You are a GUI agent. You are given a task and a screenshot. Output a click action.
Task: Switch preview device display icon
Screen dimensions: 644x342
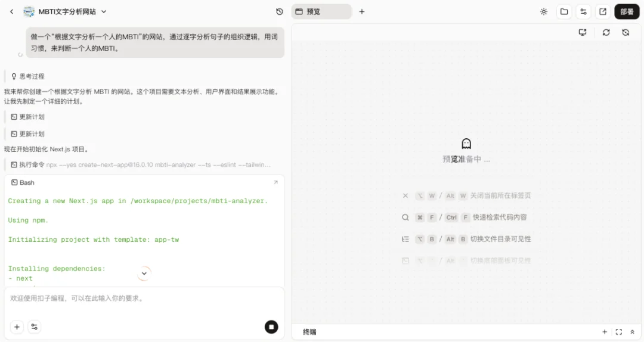583,32
